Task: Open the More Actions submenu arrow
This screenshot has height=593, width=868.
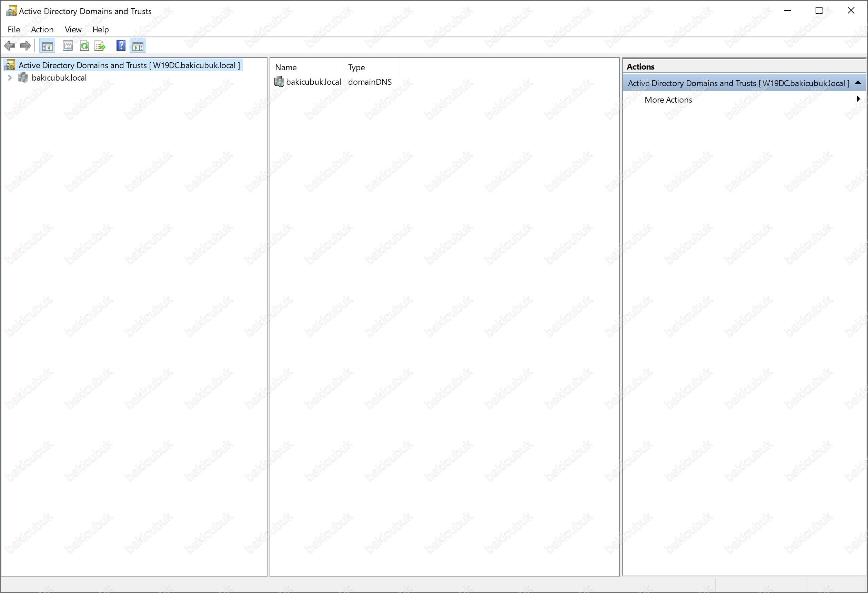Action: [x=858, y=99]
